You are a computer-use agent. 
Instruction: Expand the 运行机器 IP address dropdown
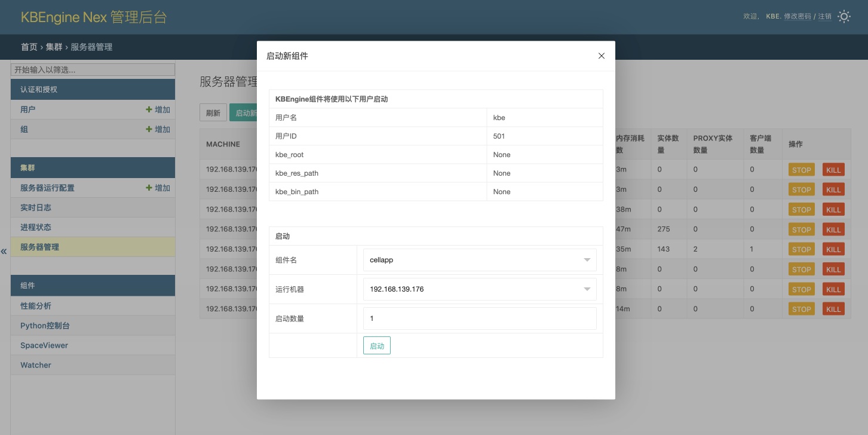point(479,289)
